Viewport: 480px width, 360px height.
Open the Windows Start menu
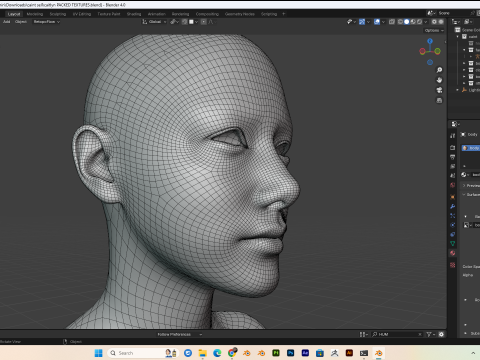point(98,353)
